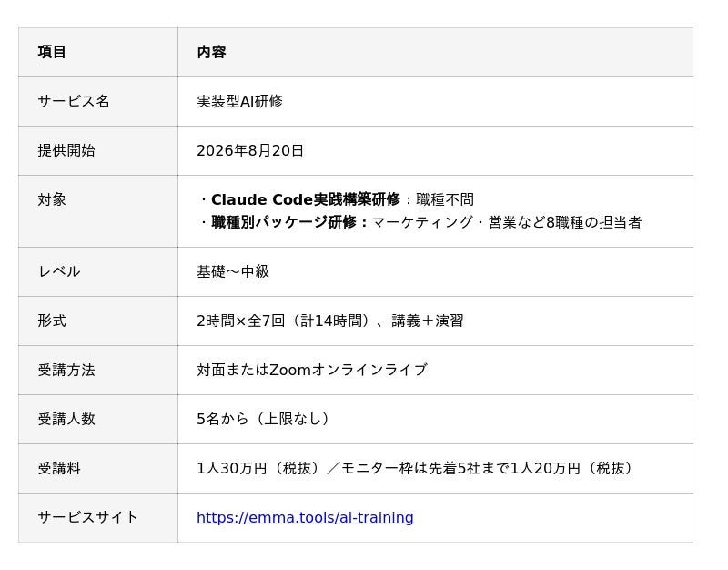The height and width of the screenshot is (570, 728).
Task: Click the 対面またはZoomオンラインライブ cell
Action: [x=312, y=370]
